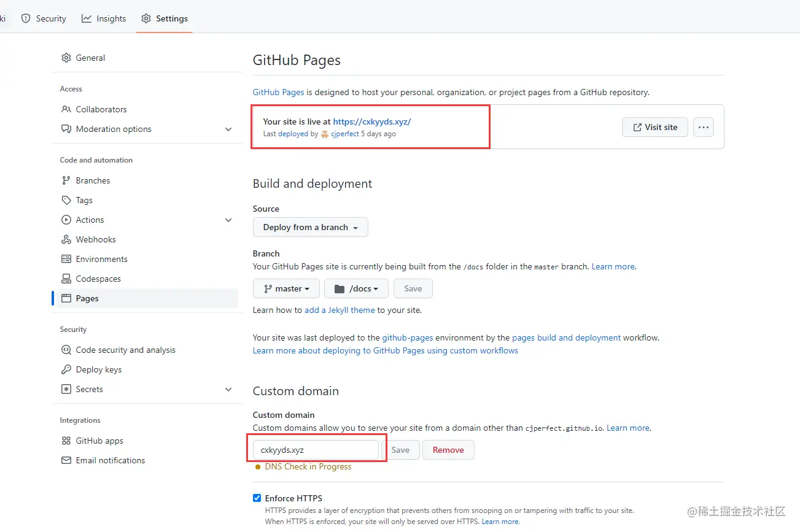Viewport: 800px width, 532px height.
Task: Click the Moderation options comment icon
Action: [66, 129]
